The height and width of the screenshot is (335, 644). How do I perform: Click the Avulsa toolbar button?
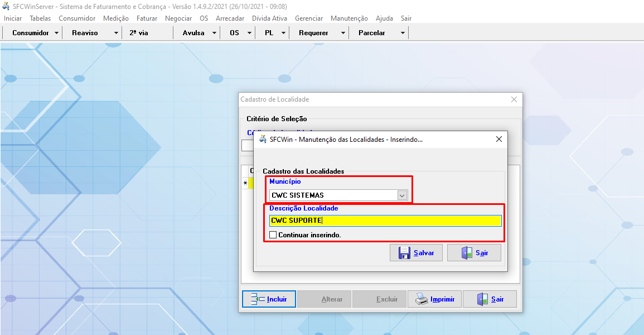(193, 33)
